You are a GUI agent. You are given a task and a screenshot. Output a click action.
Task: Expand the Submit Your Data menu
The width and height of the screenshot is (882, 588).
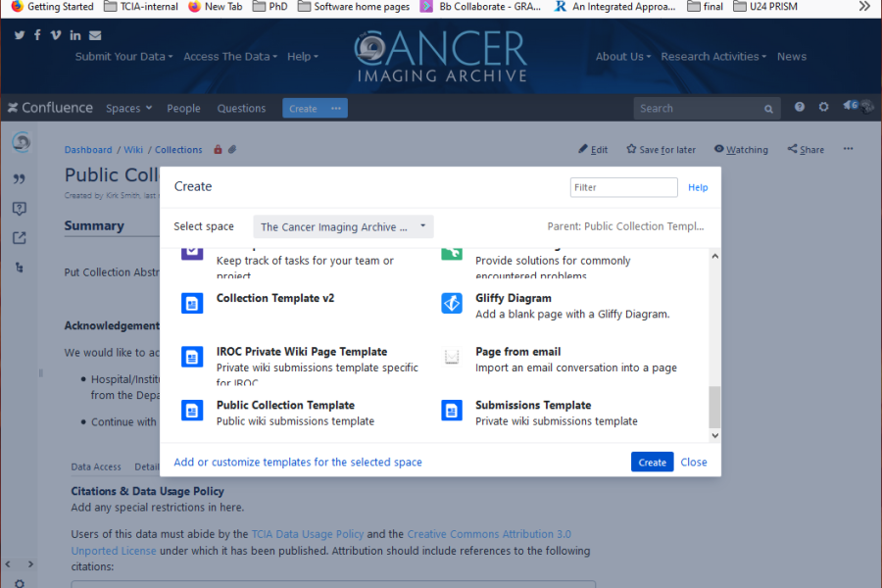(x=123, y=56)
